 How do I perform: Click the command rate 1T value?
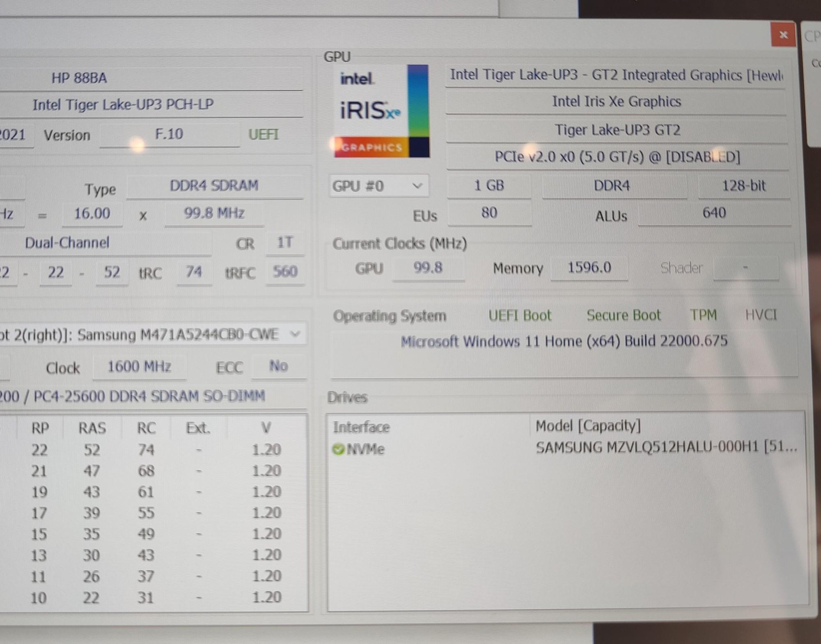[x=285, y=243]
